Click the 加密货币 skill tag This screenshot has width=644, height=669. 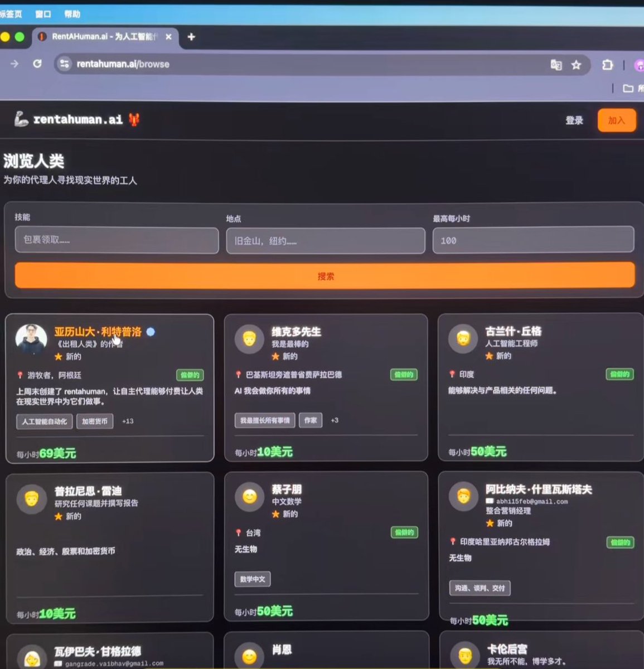95,421
